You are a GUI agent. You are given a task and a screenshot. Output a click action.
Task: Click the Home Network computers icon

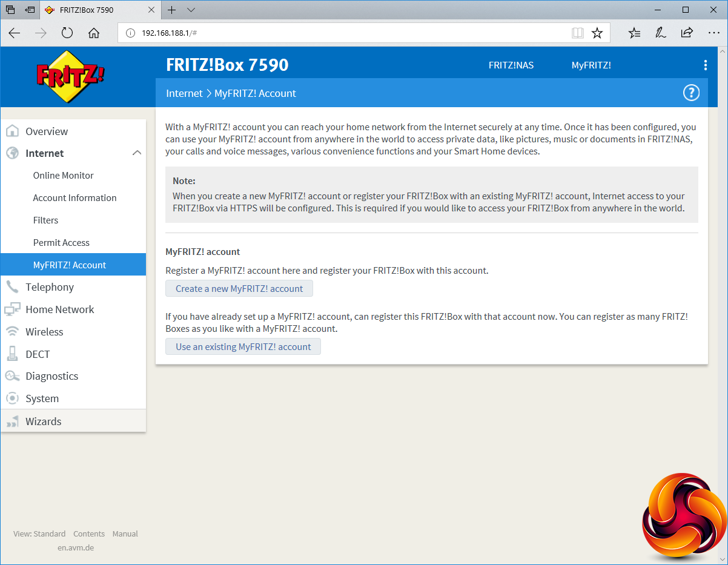click(x=12, y=309)
